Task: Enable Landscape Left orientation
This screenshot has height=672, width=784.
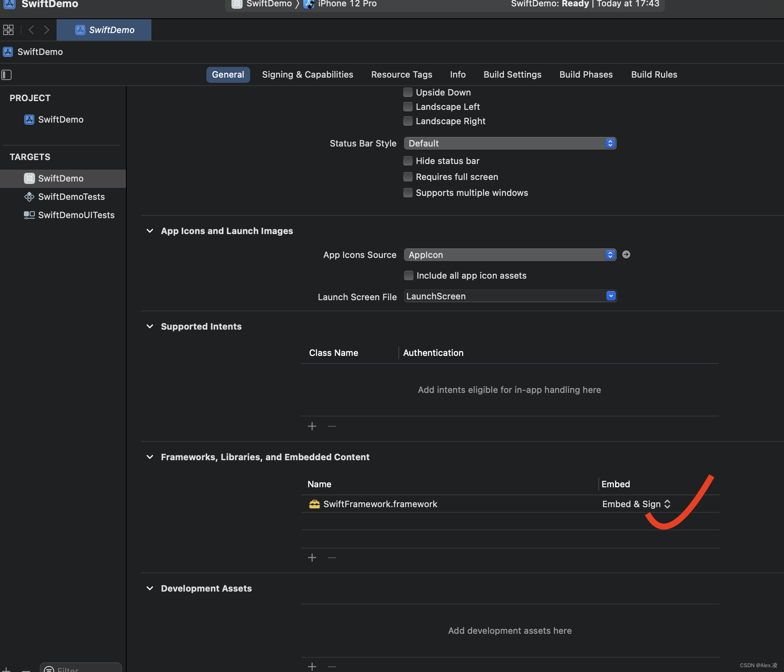Action: (x=408, y=107)
